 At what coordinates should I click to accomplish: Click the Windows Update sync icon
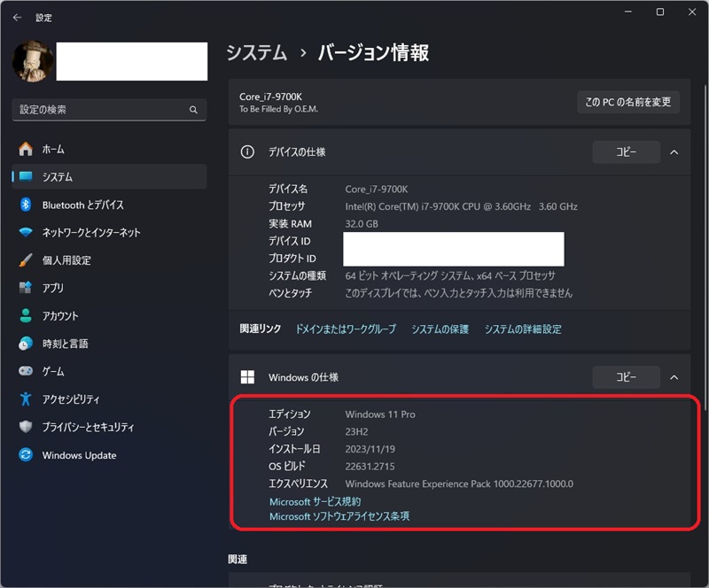tap(26, 454)
